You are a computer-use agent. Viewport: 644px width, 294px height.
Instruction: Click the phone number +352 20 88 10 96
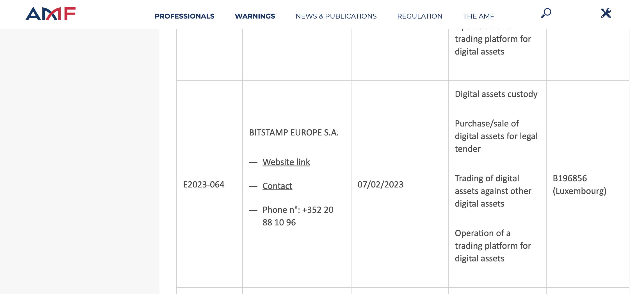[x=298, y=216]
